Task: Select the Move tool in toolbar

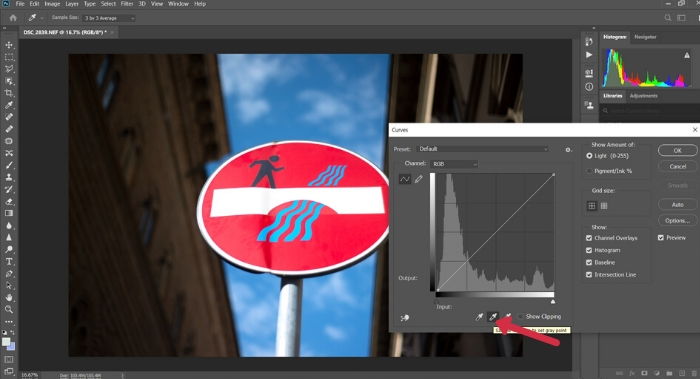Action: 9,45
